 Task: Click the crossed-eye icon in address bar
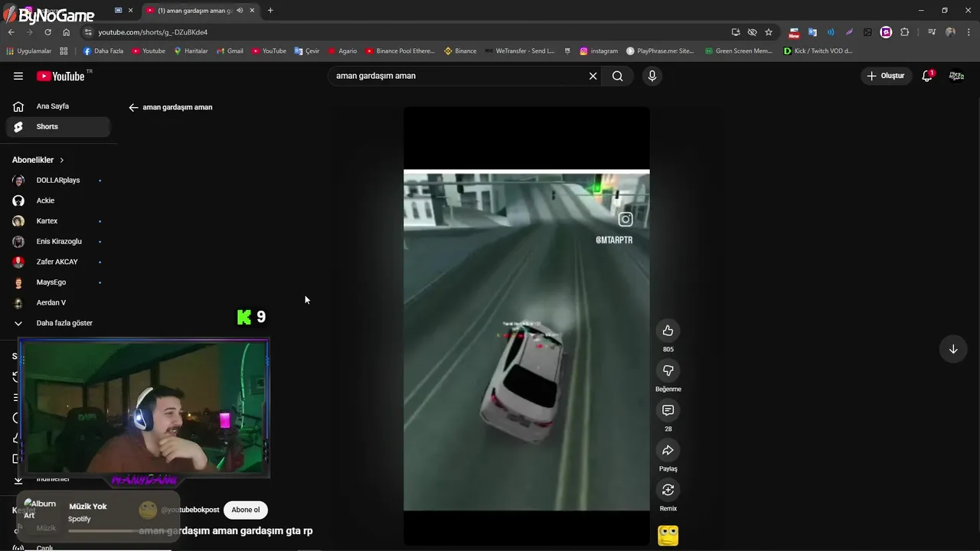(x=752, y=32)
